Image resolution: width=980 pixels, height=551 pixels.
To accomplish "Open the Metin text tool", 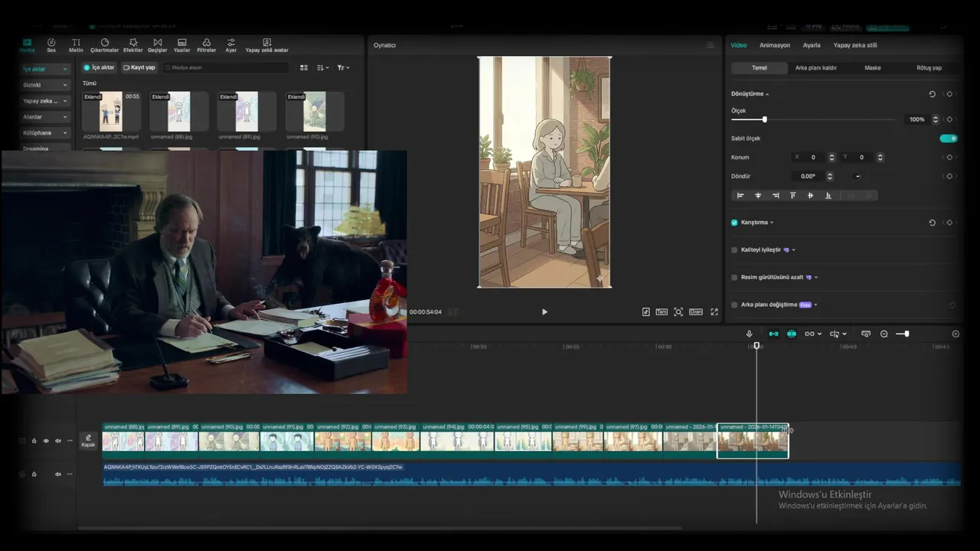I will (x=76, y=45).
